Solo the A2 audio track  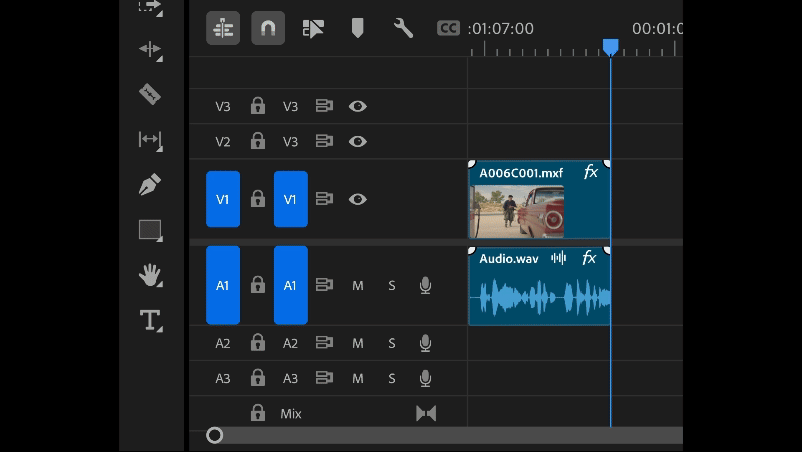[x=391, y=343]
